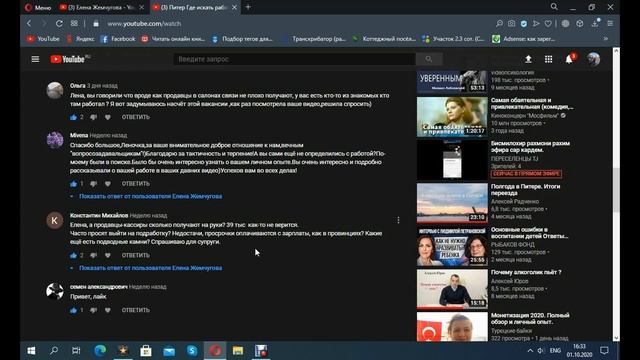This screenshot has height=360, width=640.
Task: Dislike Константин Михайлов's comment
Action: tap(93, 255)
